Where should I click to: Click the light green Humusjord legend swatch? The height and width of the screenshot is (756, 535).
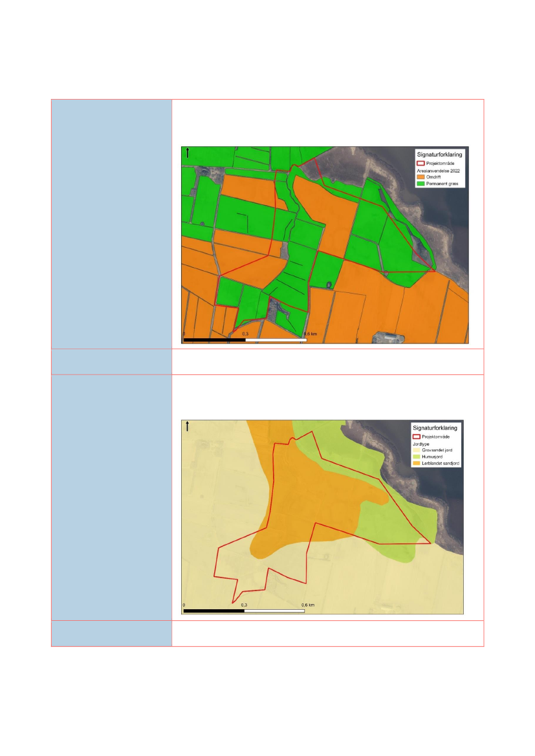pyautogui.click(x=417, y=457)
